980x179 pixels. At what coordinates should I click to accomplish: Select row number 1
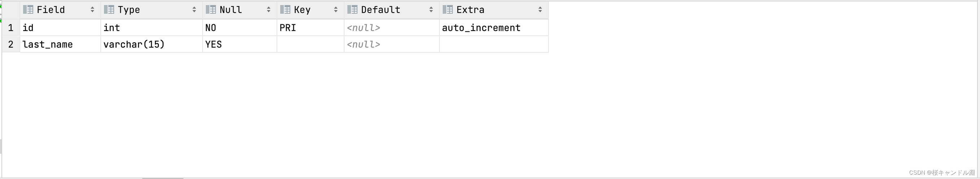tap(11, 28)
